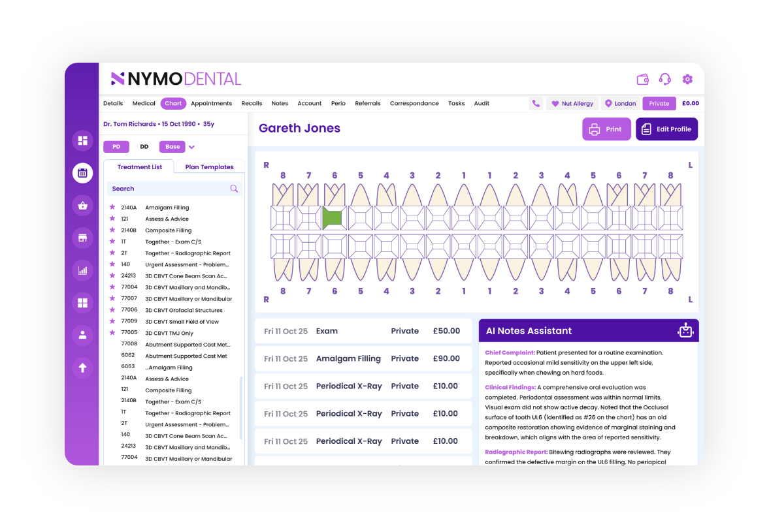769x532 pixels.
Task: Click the headset support icon
Action: (x=665, y=79)
